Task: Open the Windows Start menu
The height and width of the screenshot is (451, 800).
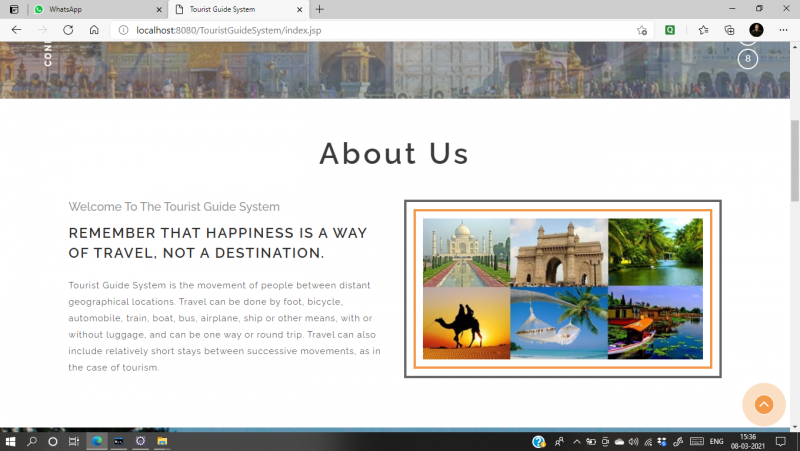Action: [10, 441]
